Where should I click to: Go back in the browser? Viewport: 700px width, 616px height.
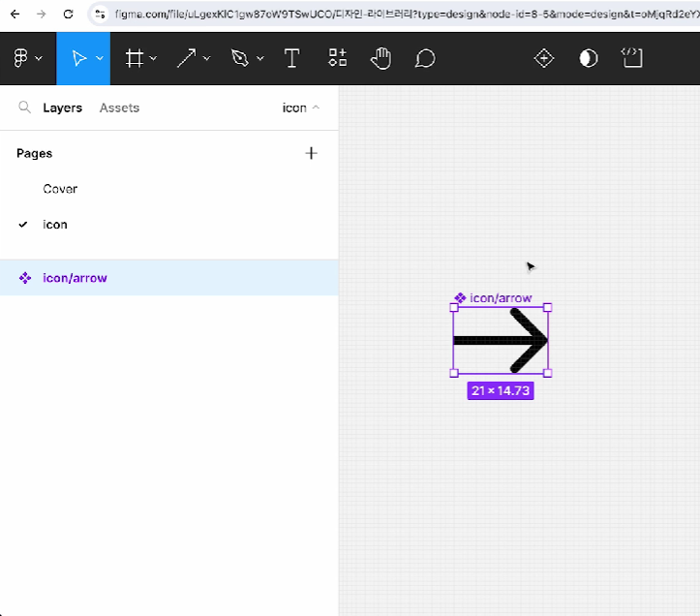point(15,14)
